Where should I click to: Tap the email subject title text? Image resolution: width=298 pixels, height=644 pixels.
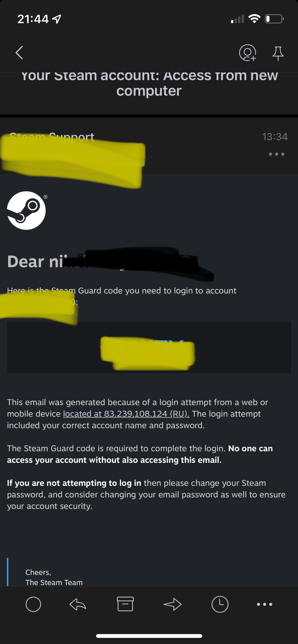[x=149, y=83]
